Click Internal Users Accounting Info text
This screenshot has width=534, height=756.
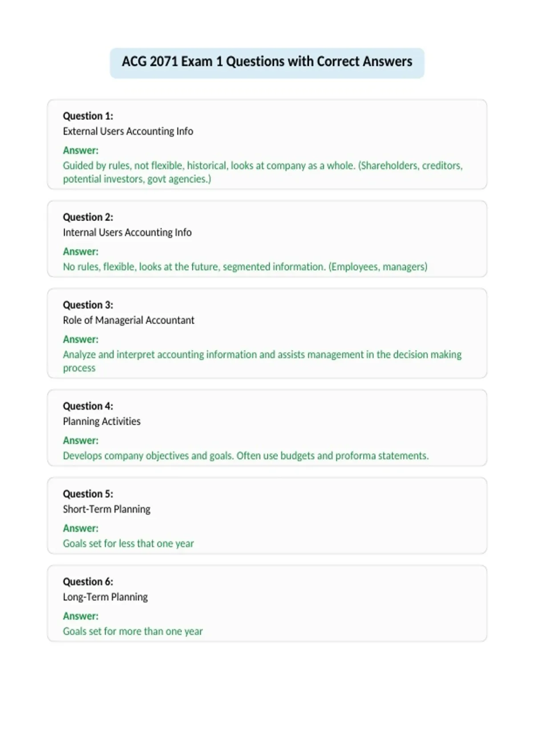click(127, 233)
